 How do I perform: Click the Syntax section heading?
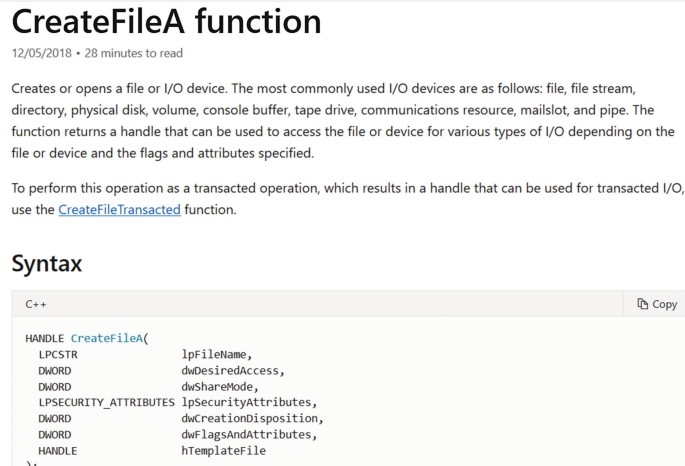pyautogui.click(x=46, y=264)
